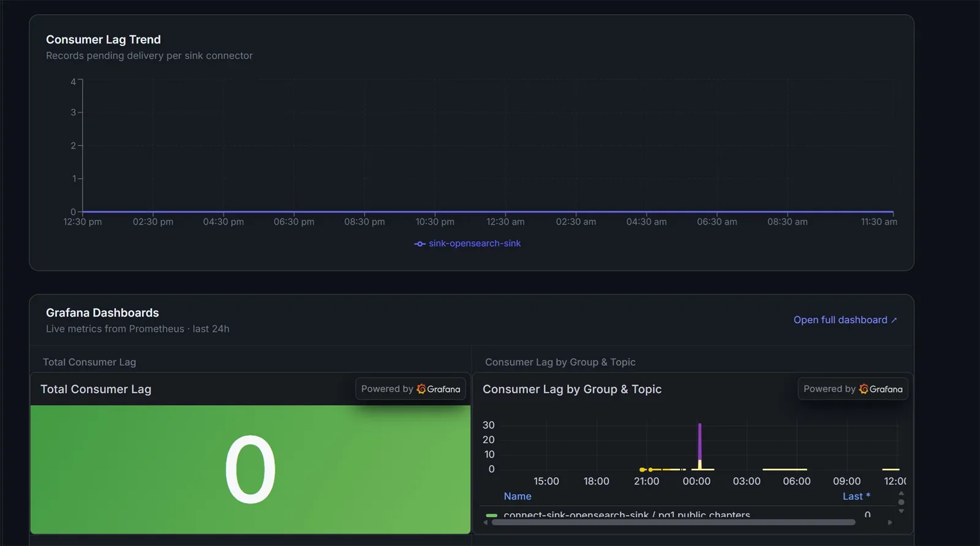This screenshot has height=546, width=980.
Task: Click the Consumer Lag Trend heading
Action: [x=104, y=39]
